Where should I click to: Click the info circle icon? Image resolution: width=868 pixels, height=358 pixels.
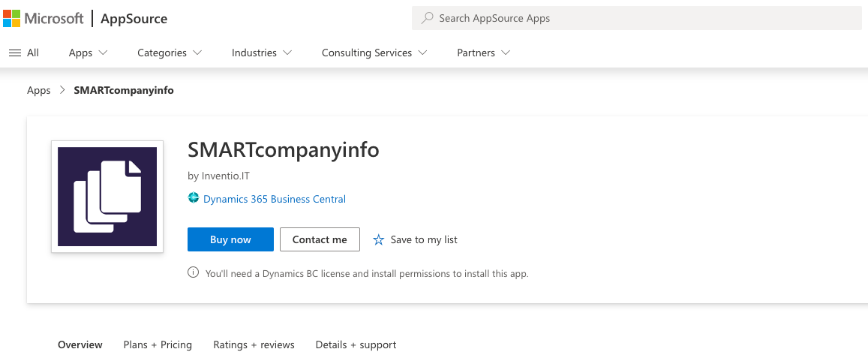[194, 273]
